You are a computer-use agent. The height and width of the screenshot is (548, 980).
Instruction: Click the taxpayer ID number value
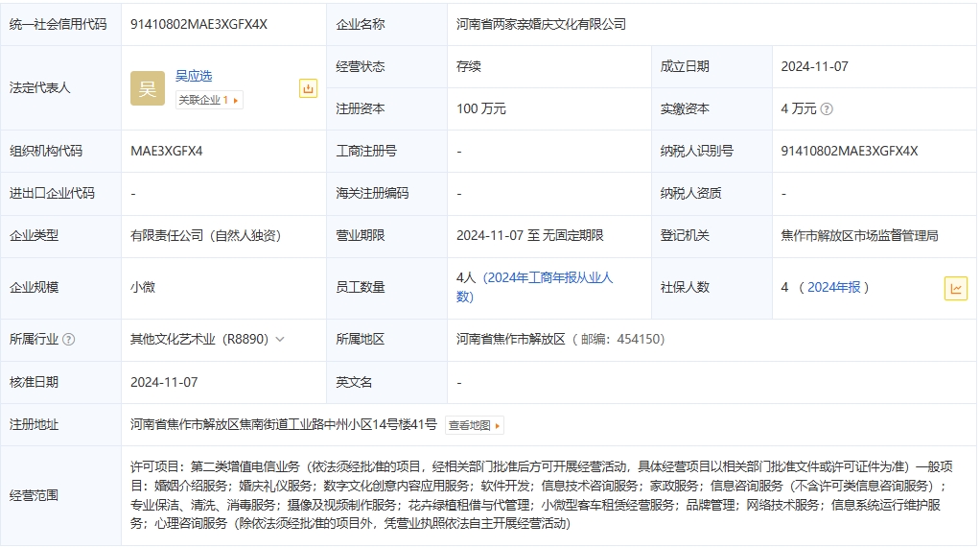click(x=849, y=151)
